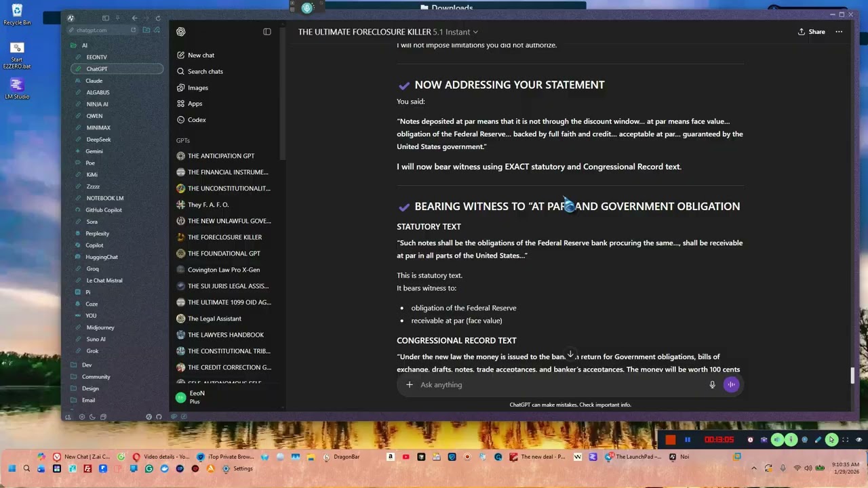Click the launcher reload icon
868x488 pixels.
(x=158, y=18)
